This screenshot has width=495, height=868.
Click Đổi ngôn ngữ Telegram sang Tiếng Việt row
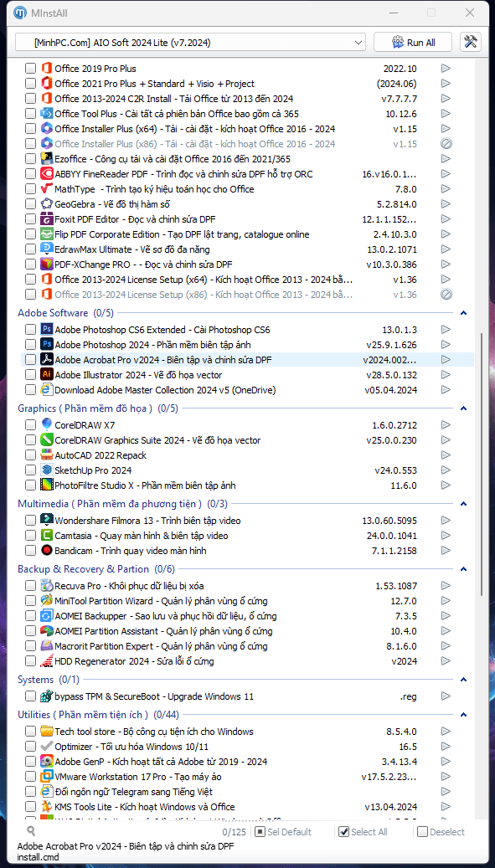pos(247,792)
